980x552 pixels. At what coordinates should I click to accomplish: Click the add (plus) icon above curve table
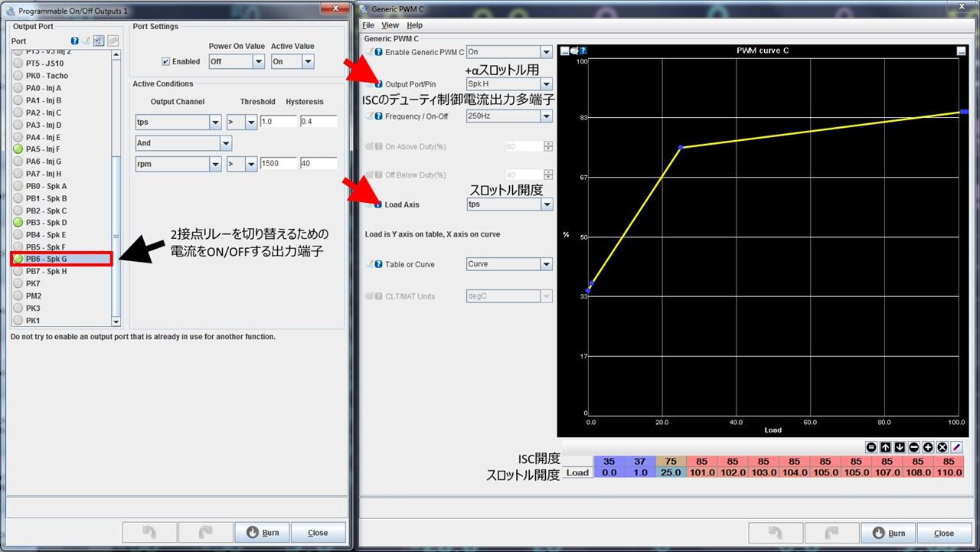click(x=928, y=447)
